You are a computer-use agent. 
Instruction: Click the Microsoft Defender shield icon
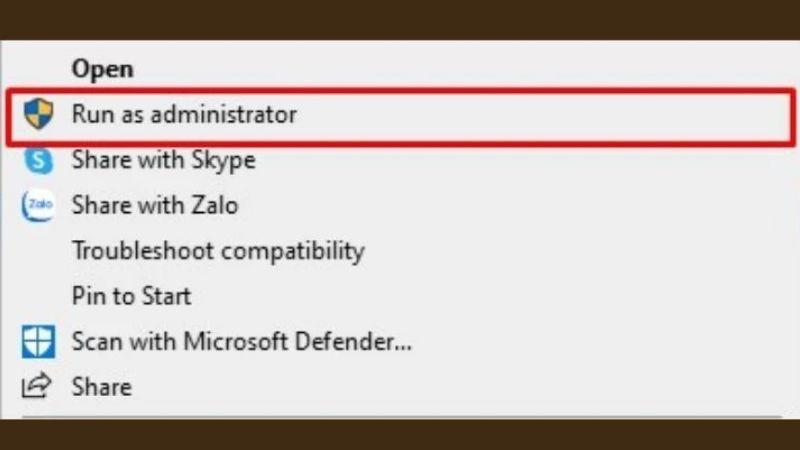[x=38, y=342]
